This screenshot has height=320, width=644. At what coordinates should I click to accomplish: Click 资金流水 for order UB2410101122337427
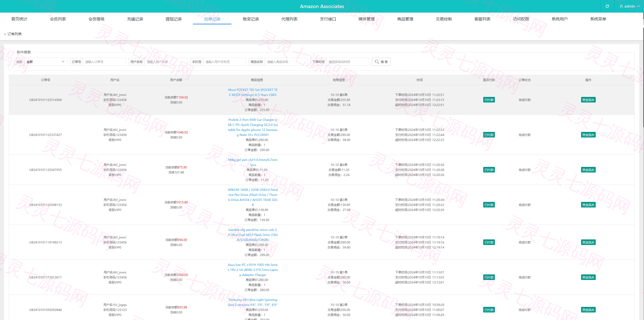(588, 135)
